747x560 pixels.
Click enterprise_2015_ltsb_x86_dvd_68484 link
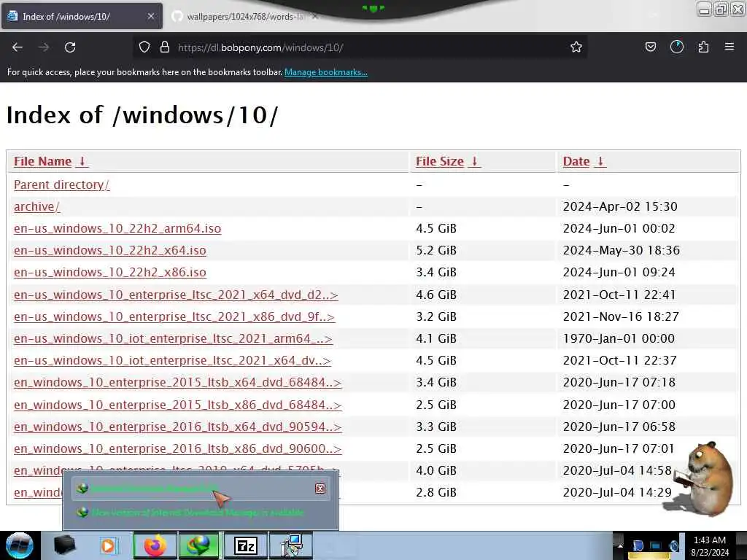178,405
